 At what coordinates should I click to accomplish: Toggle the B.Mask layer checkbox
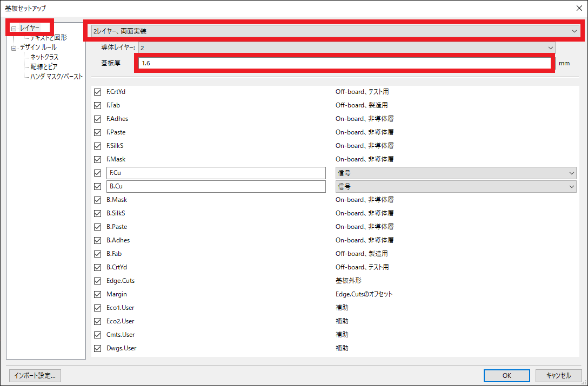[x=98, y=200]
